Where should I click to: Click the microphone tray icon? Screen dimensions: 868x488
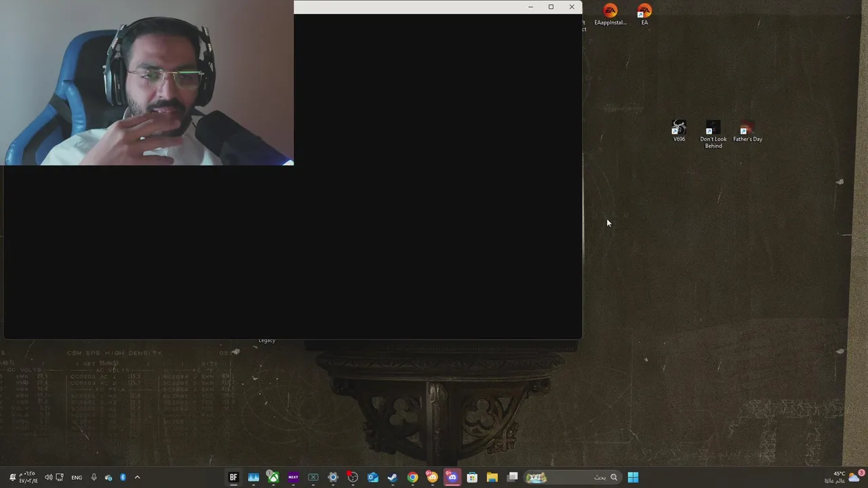click(x=94, y=477)
